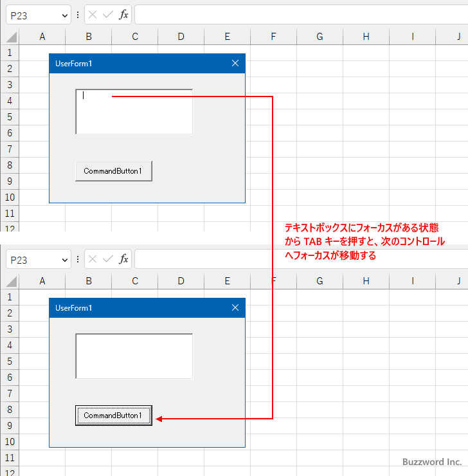Image resolution: width=468 pixels, height=476 pixels.
Task: Select row 6 header in lower worksheet
Action: (10, 378)
